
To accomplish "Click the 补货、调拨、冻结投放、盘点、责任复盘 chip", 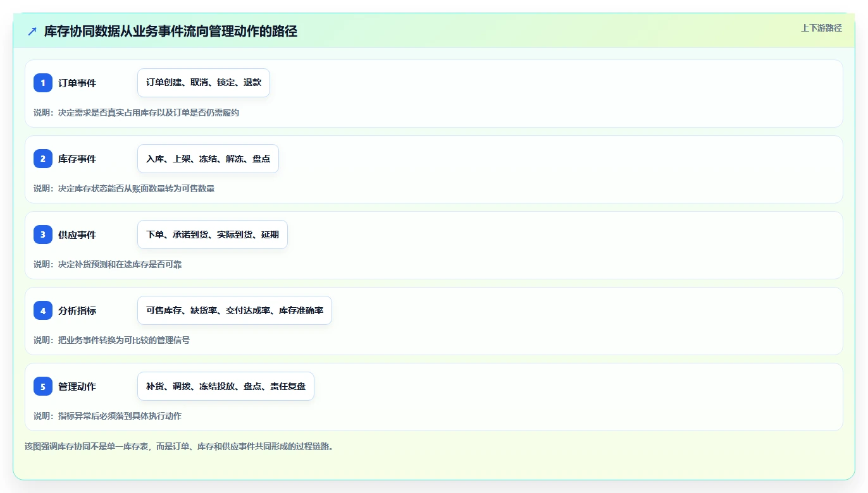I will pos(226,386).
